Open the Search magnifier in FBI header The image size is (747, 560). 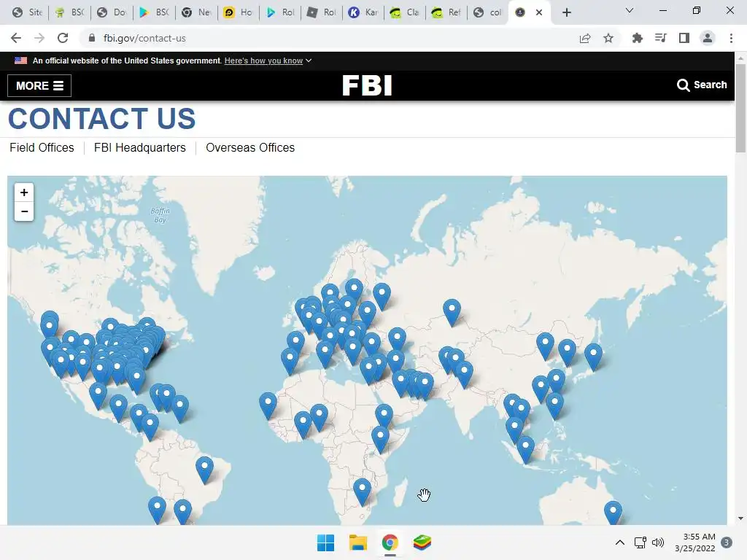click(702, 85)
